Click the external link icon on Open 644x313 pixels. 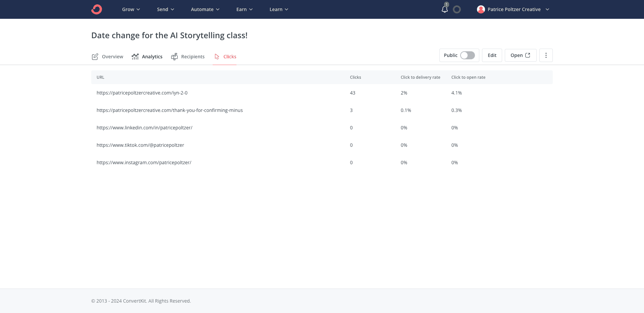(x=528, y=55)
